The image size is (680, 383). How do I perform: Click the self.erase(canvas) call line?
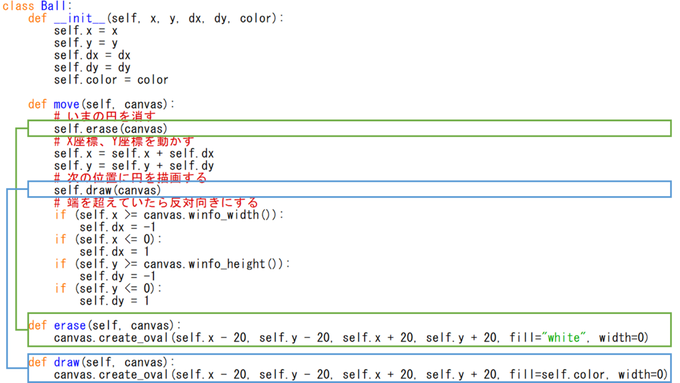tap(111, 129)
